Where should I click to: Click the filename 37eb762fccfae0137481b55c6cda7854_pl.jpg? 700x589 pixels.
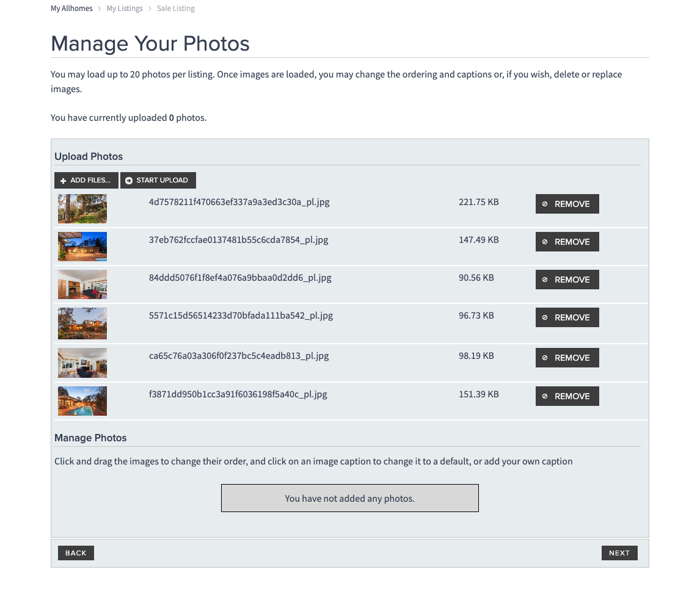point(238,240)
